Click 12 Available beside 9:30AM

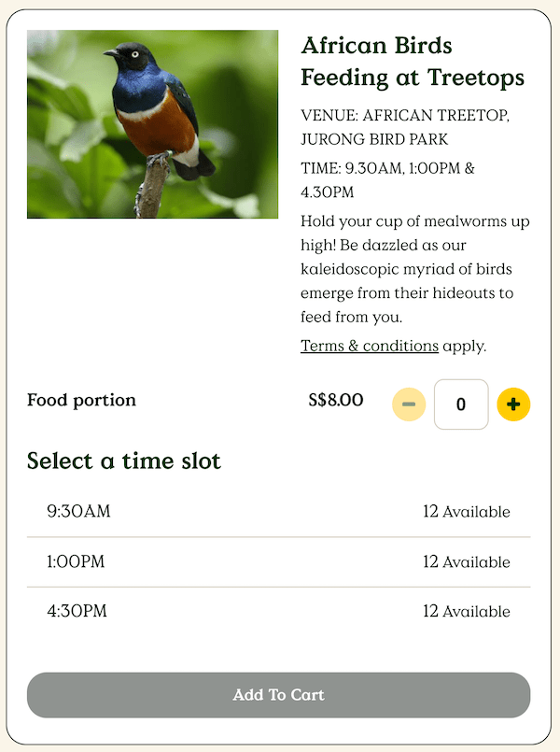(x=467, y=511)
